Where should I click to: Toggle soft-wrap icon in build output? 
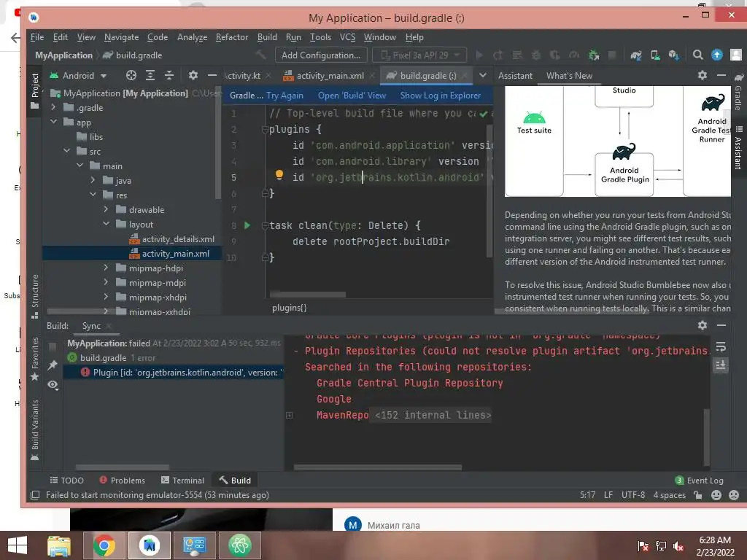click(x=721, y=347)
